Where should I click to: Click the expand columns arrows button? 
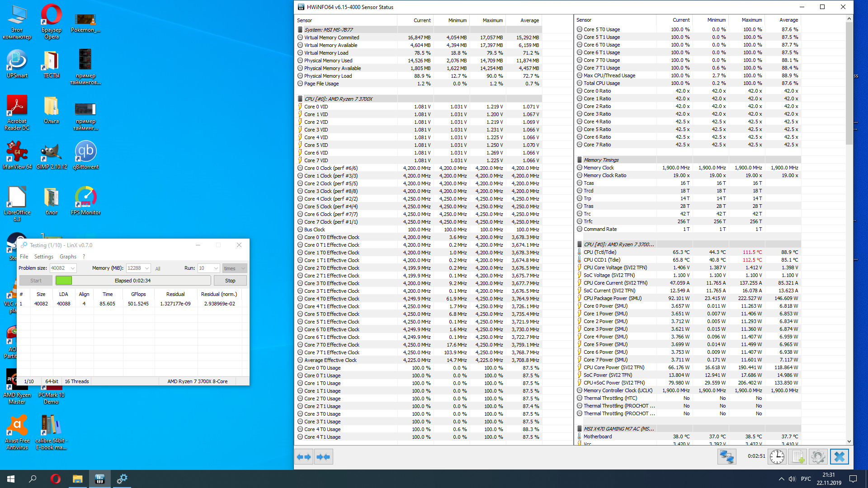304,457
